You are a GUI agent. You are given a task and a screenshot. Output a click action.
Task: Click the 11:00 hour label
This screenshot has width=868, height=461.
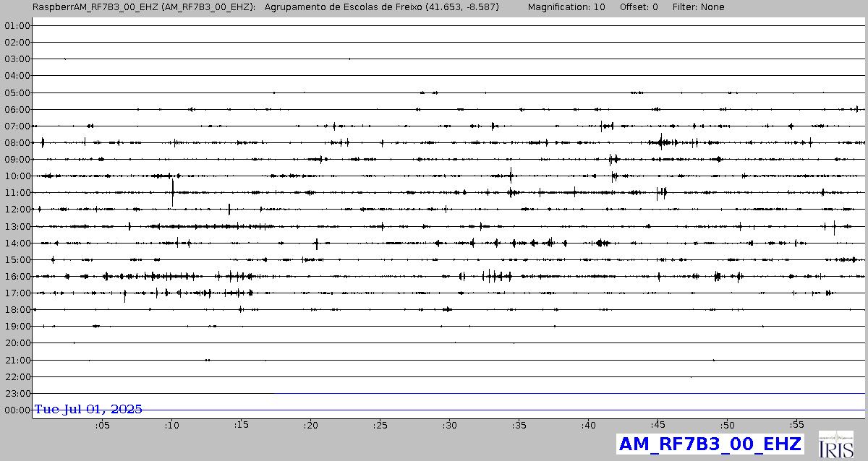17,192
